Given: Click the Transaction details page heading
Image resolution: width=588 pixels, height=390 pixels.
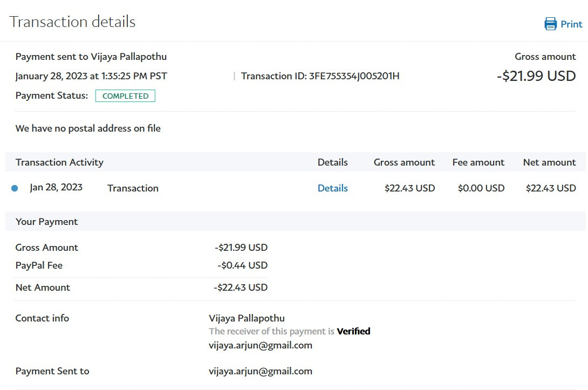Looking at the screenshot, I should pyautogui.click(x=72, y=22).
